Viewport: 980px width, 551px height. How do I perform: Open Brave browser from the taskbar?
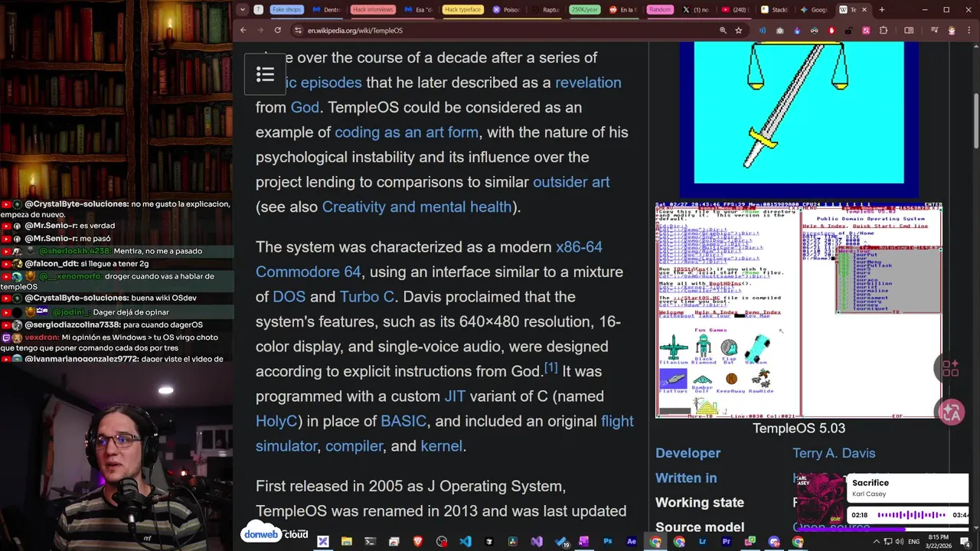(x=417, y=542)
